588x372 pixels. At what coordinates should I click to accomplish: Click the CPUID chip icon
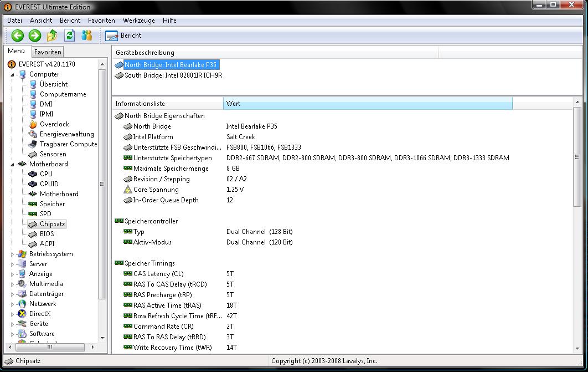(33, 184)
